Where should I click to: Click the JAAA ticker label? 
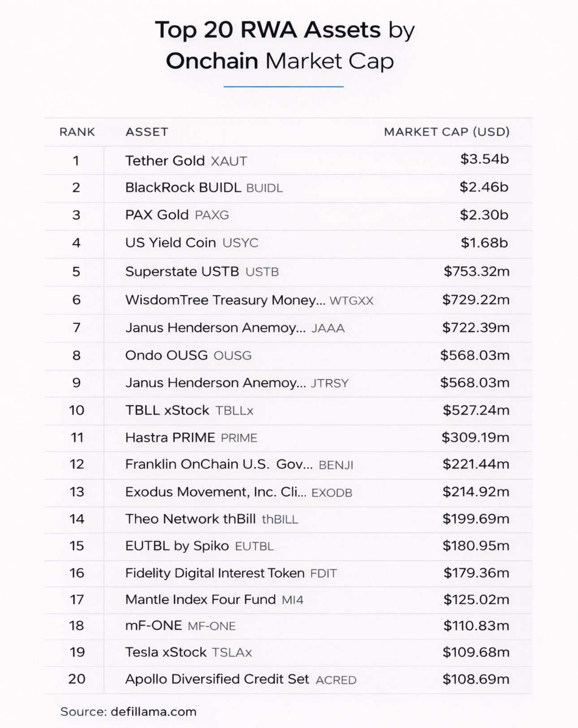(x=328, y=328)
